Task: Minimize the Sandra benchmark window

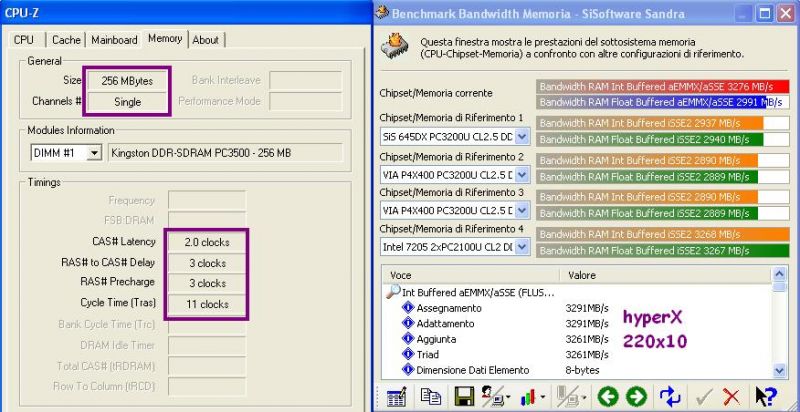Action: [x=744, y=13]
